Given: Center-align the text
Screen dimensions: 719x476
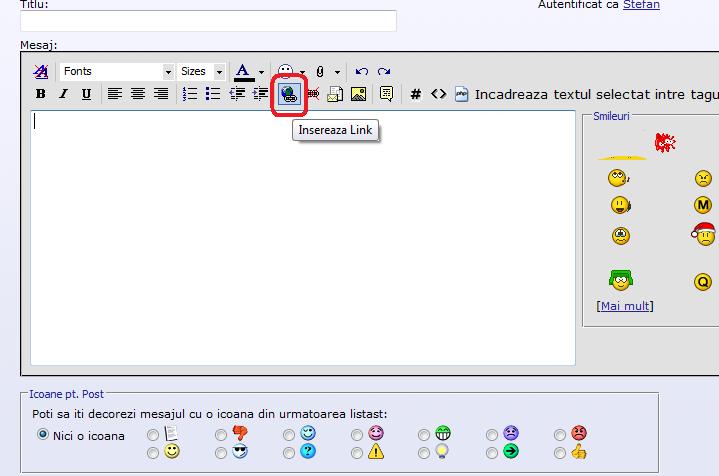Looking at the screenshot, I should [x=137, y=94].
